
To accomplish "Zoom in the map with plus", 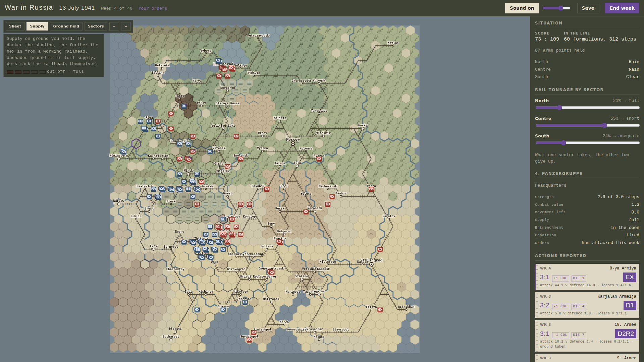I will [x=126, y=26].
